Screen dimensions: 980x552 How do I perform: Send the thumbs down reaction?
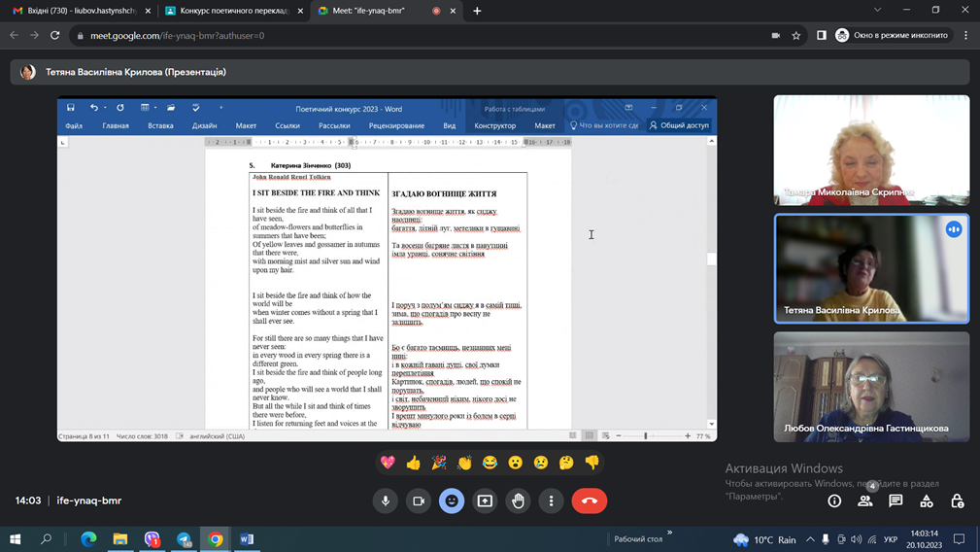click(x=591, y=463)
